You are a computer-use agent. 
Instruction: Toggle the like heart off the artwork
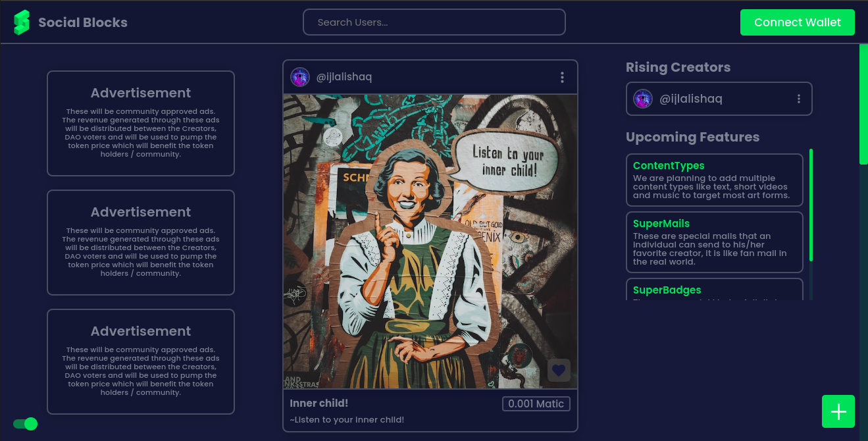tap(558, 370)
